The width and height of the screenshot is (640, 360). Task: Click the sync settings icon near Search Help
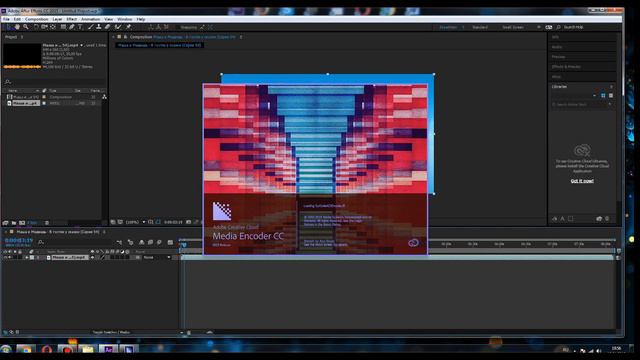pos(549,27)
